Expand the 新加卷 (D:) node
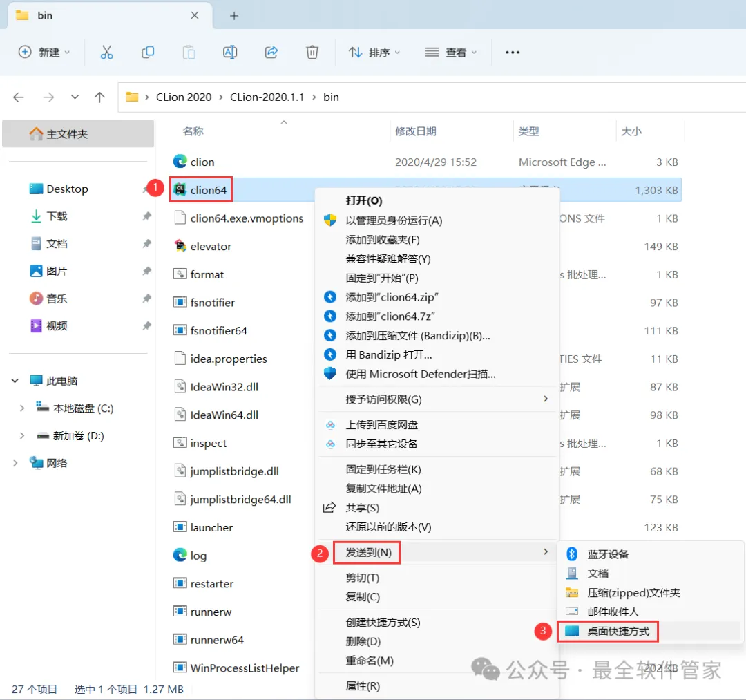Screen dimensions: 746x700 coord(22,435)
